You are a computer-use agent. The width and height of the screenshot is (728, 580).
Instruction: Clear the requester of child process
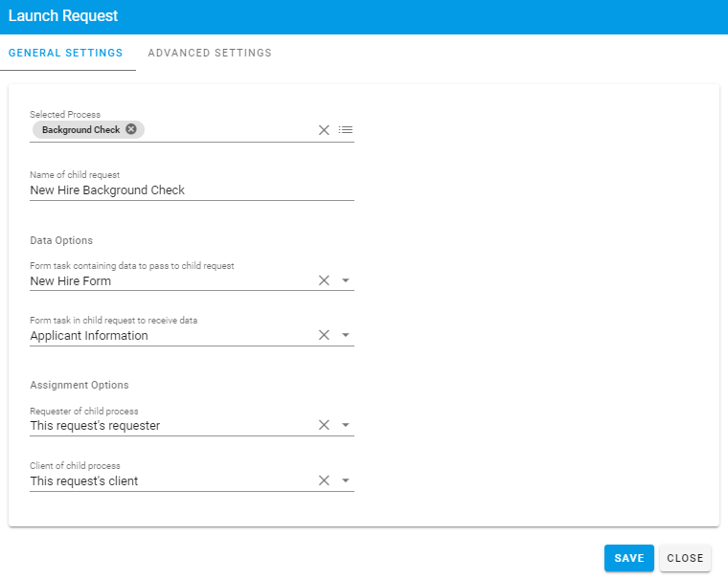click(324, 425)
